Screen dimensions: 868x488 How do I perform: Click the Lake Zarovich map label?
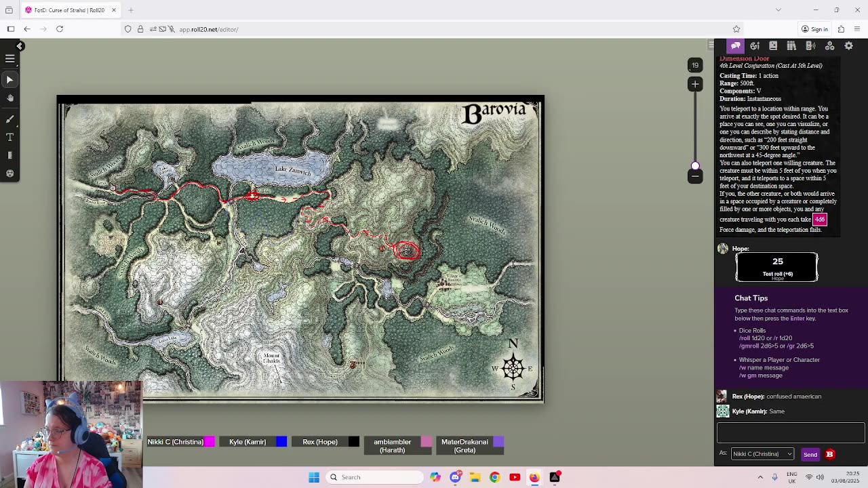[293, 170]
